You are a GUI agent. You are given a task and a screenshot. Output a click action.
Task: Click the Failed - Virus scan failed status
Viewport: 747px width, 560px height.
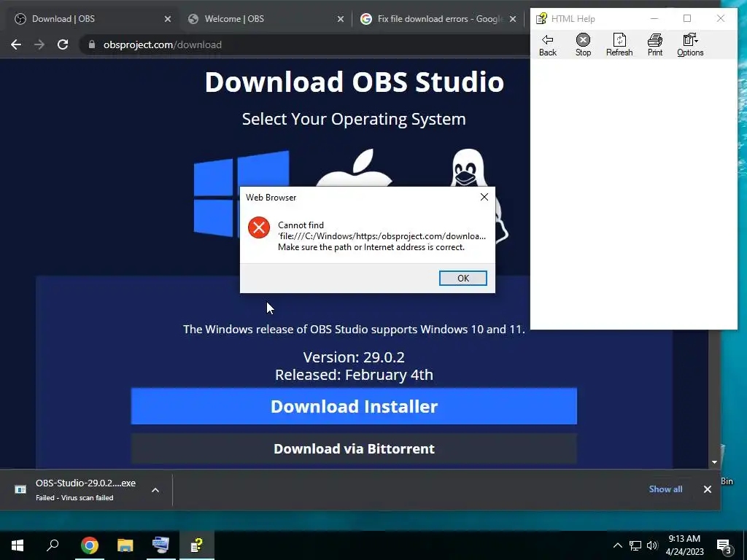click(x=74, y=497)
